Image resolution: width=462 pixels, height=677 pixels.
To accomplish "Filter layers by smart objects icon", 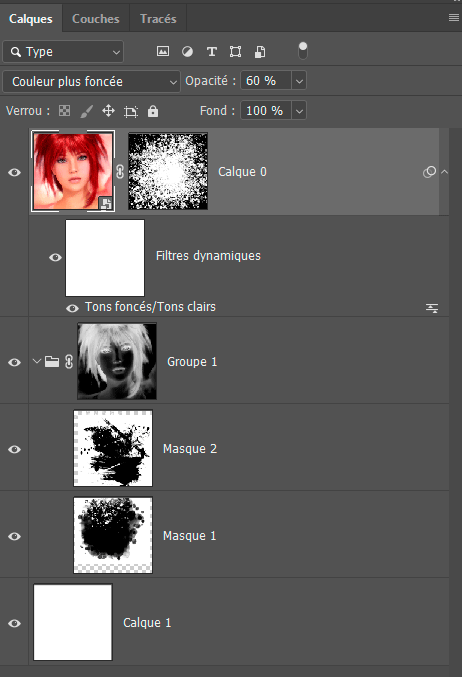I will coord(260,52).
